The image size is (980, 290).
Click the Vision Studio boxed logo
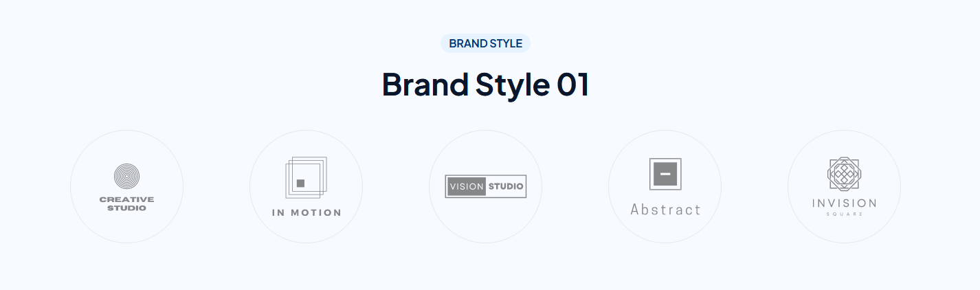(x=486, y=186)
